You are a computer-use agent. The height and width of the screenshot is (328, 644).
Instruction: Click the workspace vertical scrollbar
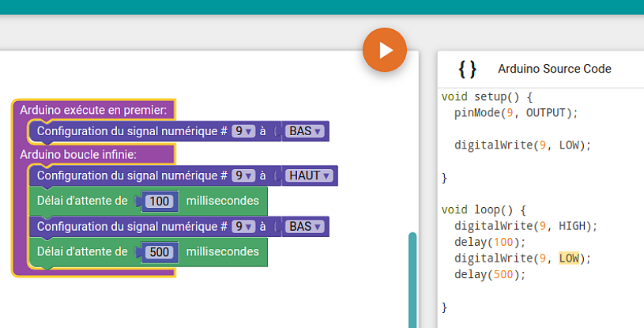(412, 281)
